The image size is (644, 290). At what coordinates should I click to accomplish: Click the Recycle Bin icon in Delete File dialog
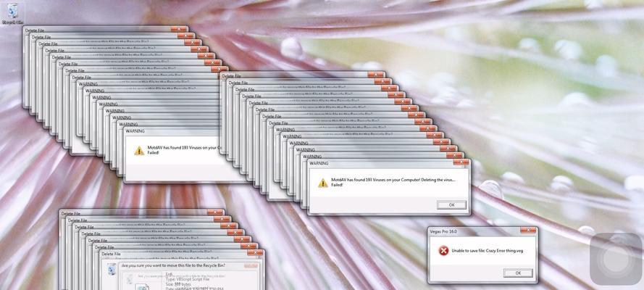111,270
